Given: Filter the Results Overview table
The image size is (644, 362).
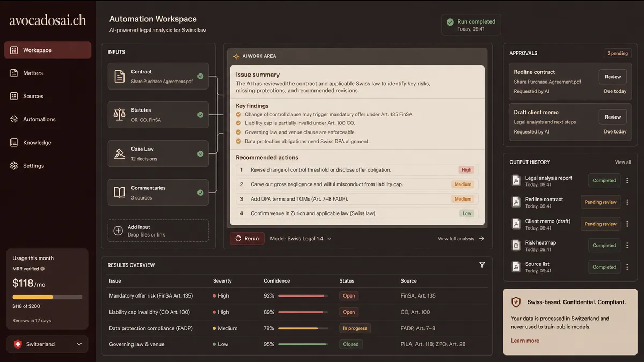Looking at the screenshot, I should (482, 264).
